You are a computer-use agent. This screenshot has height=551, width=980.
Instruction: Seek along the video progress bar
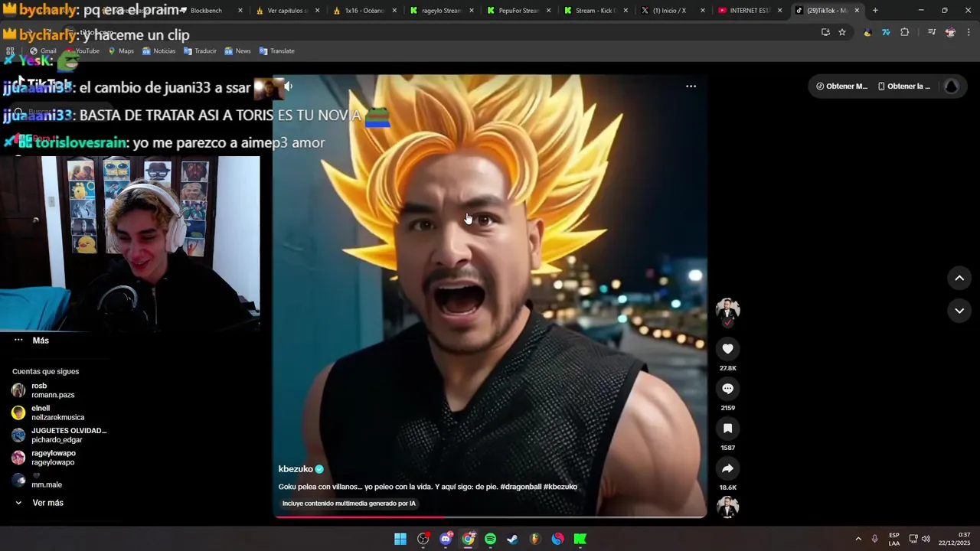(490, 517)
